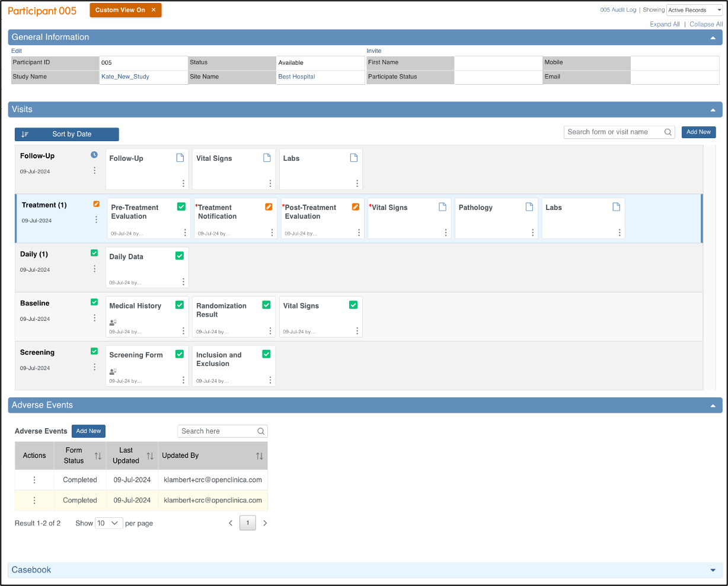Click Baseline visit completed checkmark

click(94, 302)
